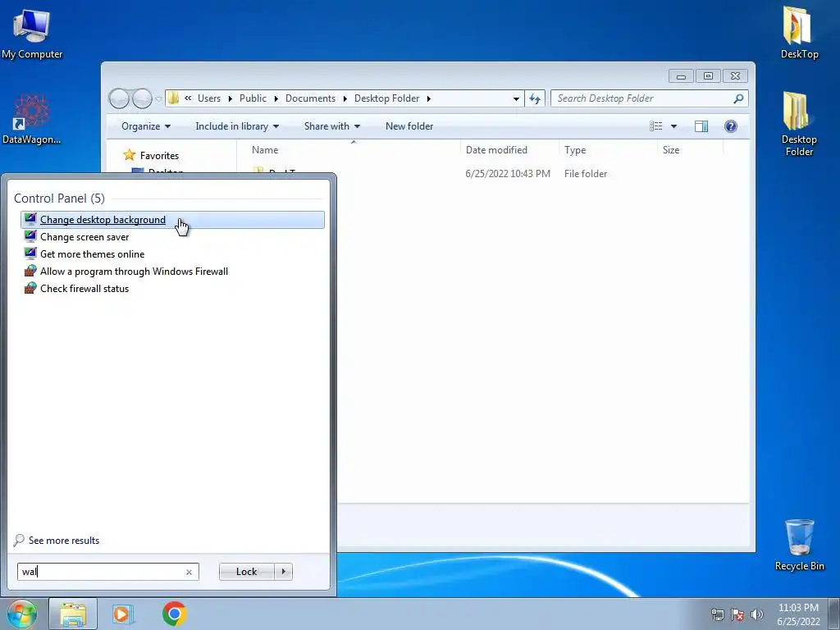Open Windows Explorer from the taskbar
This screenshot has height=630, width=840.
click(73, 614)
